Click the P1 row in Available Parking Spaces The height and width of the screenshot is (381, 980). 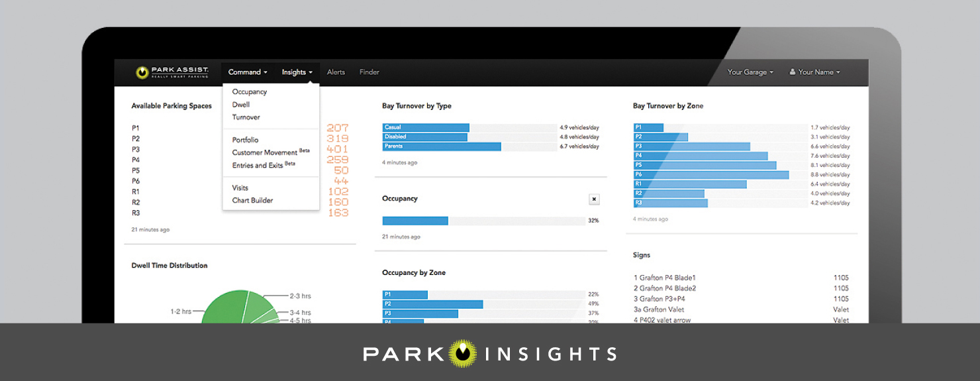point(240,128)
